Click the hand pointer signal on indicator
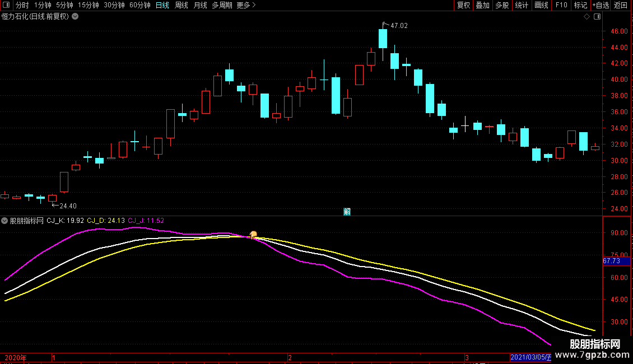Viewport: 633px width, 364px height. (253, 235)
